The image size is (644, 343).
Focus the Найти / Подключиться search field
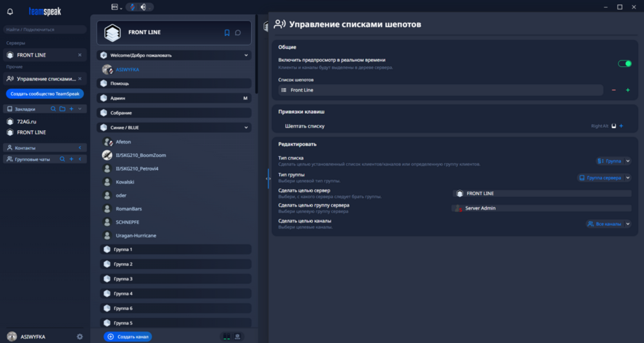pos(45,30)
